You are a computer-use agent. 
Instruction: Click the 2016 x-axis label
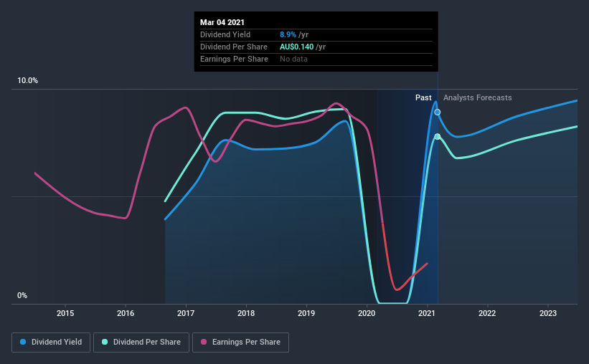pos(126,313)
